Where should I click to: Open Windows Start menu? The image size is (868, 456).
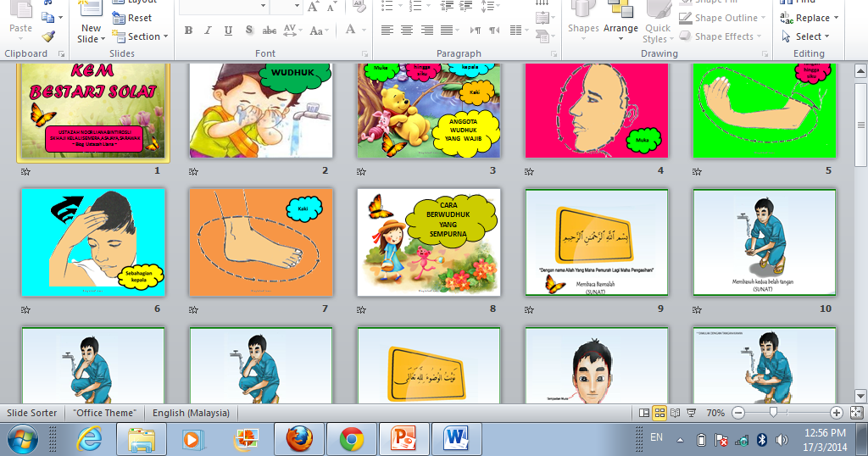click(22, 440)
